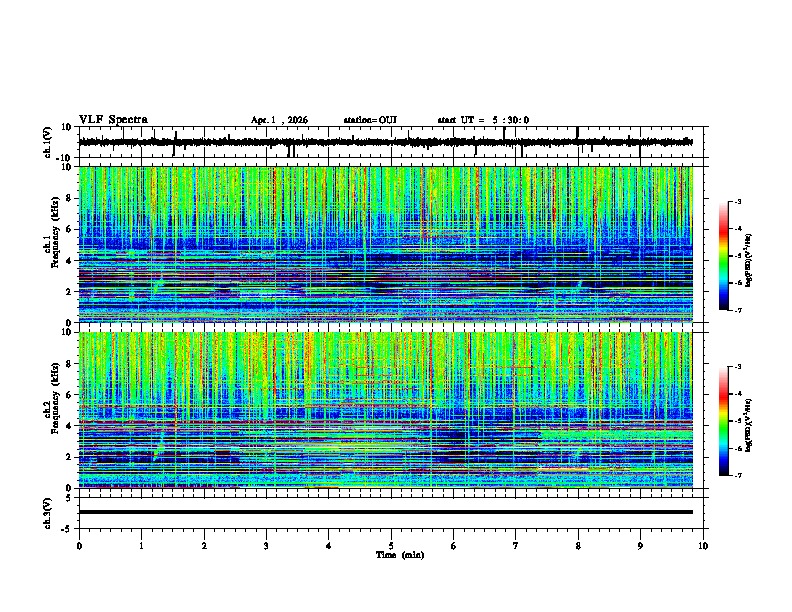Click the date "Apr. 1, 2026" in header
The width and height of the screenshot is (792, 612).
[x=279, y=120]
